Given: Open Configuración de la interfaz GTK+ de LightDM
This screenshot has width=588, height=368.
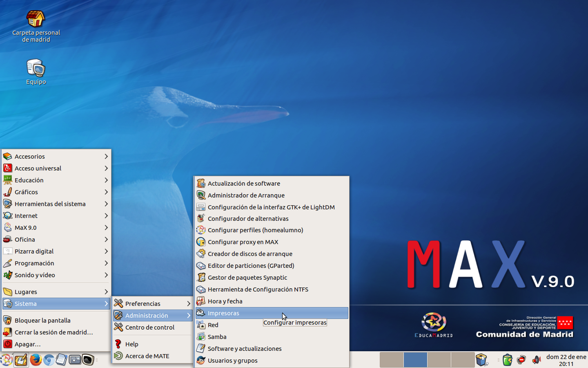Looking at the screenshot, I should click(x=272, y=207).
